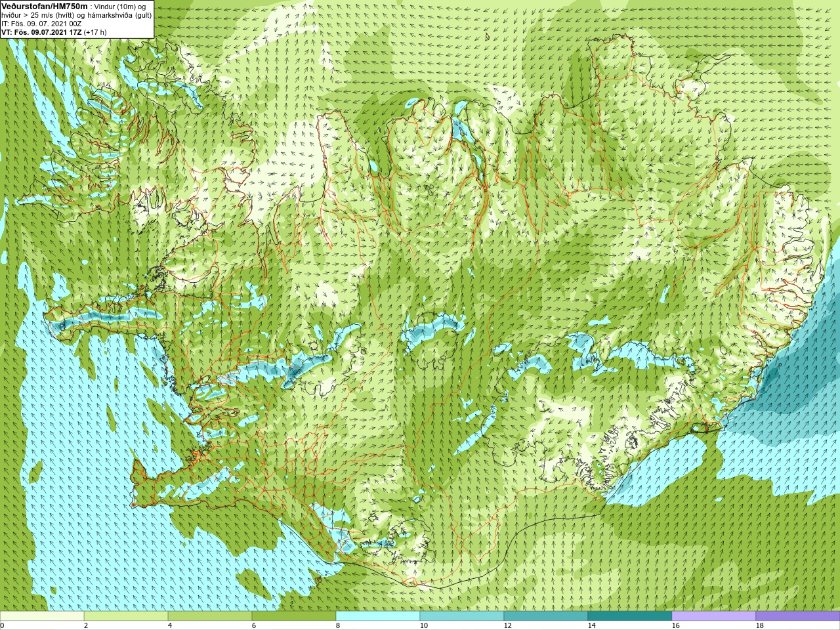Click the 'Veðurstofan/HM750m' title text
Image resolution: width=840 pixels, height=630 pixels.
(x=45, y=6)
